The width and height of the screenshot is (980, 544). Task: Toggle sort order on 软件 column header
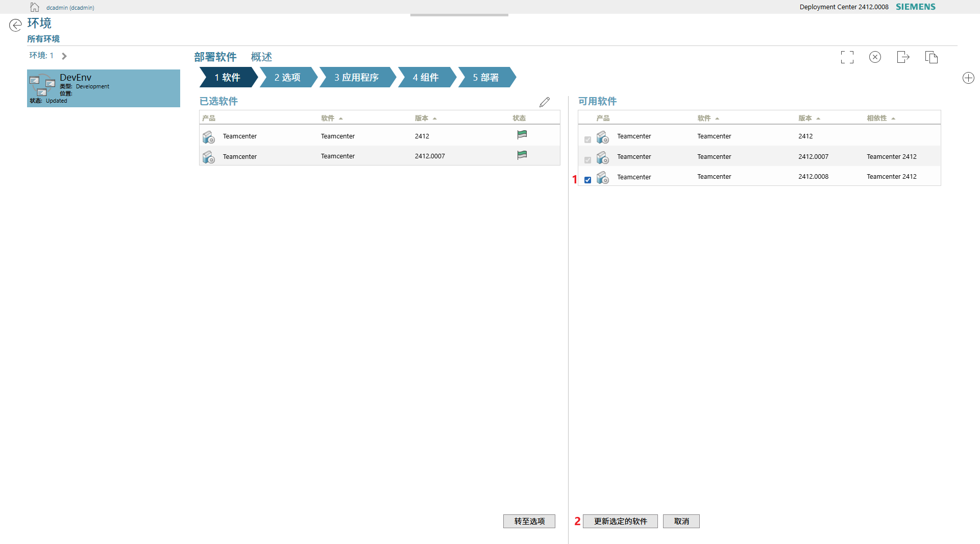tap(332, 117)
